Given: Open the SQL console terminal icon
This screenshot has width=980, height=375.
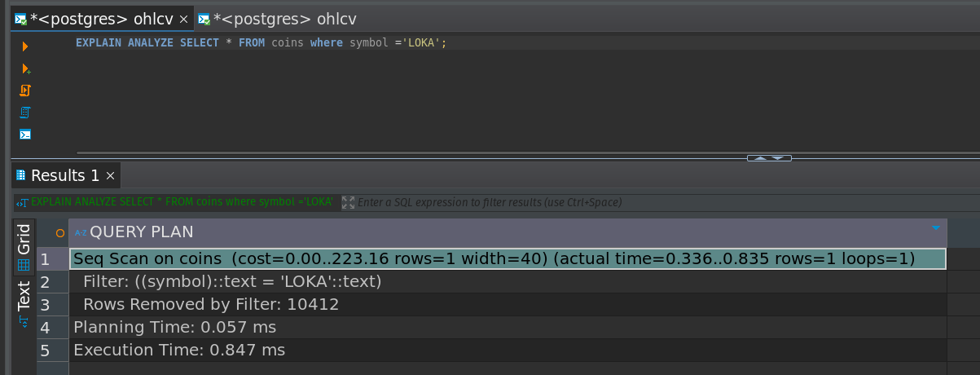Looking at the screenshot, I should pyautogui.click(x=25, y=135).
